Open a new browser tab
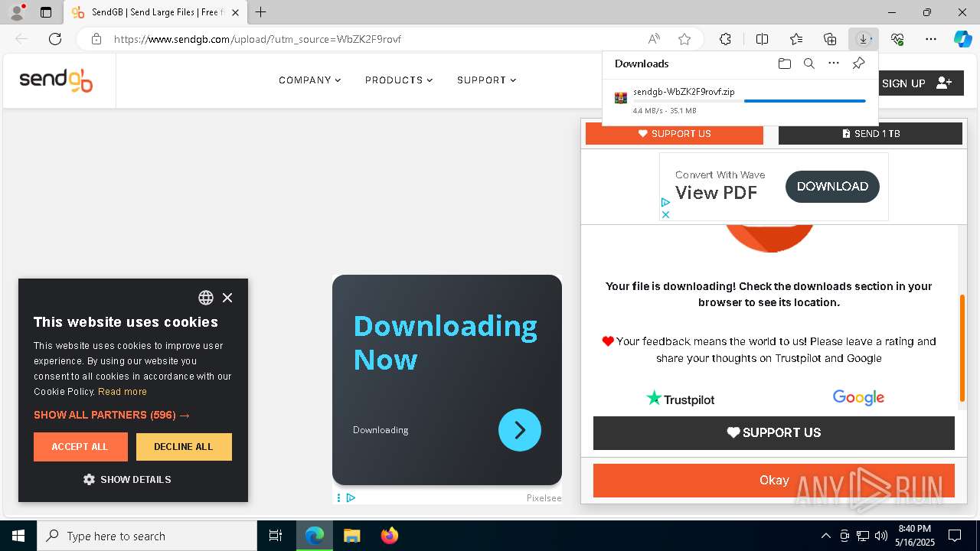The image size is (980, 551). coord(261,12)
